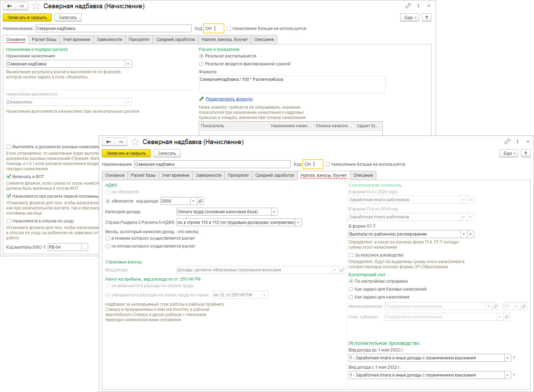Toggle Начисление больше не используется in front window
Screen dimensions: 534x392
click(x=328, y=164)
